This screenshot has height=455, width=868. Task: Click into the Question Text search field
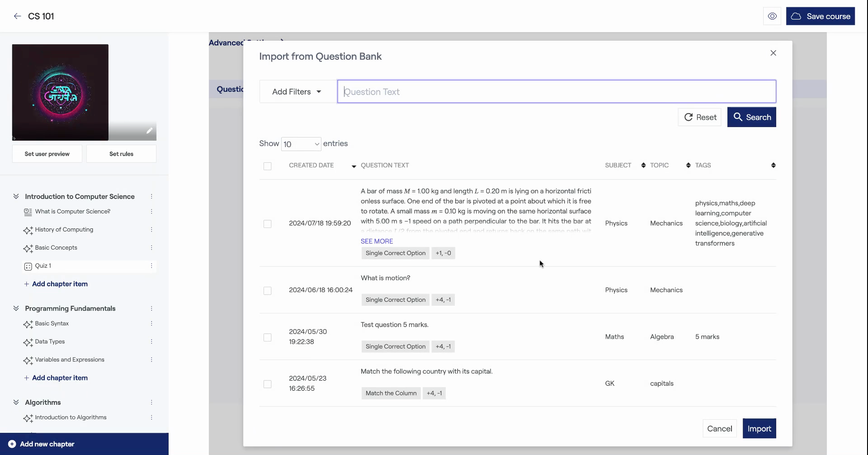pos(556,92)
